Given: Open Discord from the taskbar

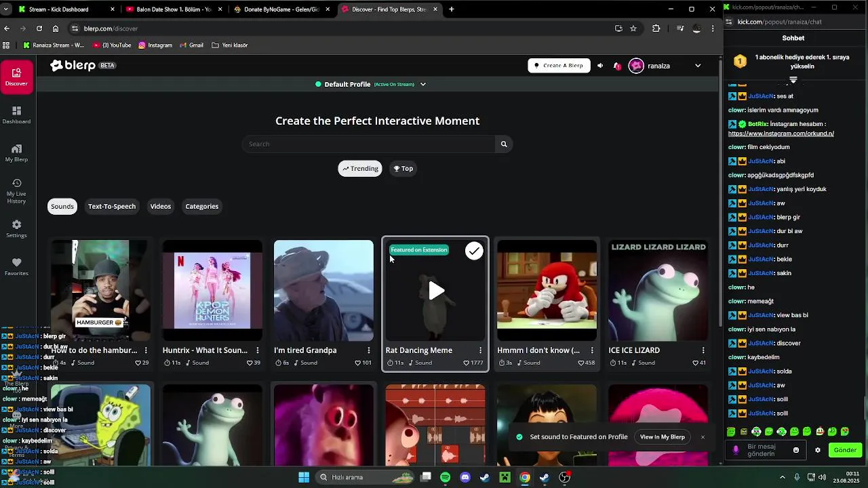Looking at the screenshot, I should 465,477.
